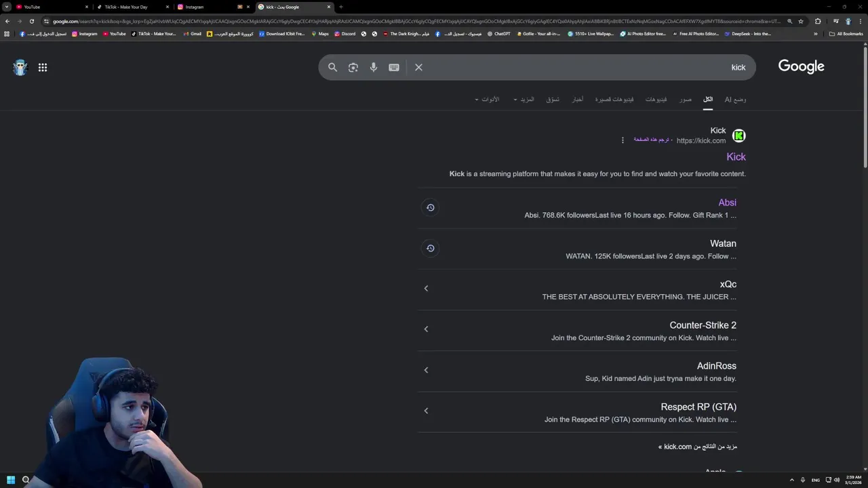868x488 pixels.
Task: Switch to أخبار news tab
Action: [x=577, y=100]
